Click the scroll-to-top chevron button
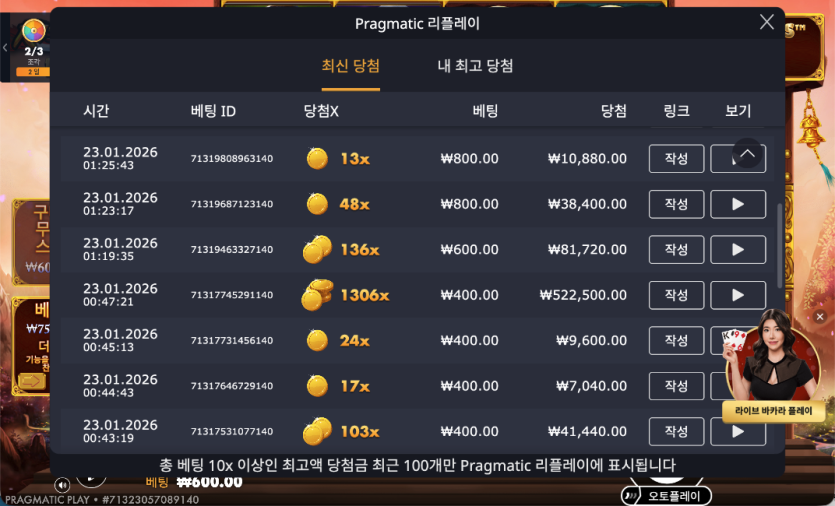 point(747,153)
